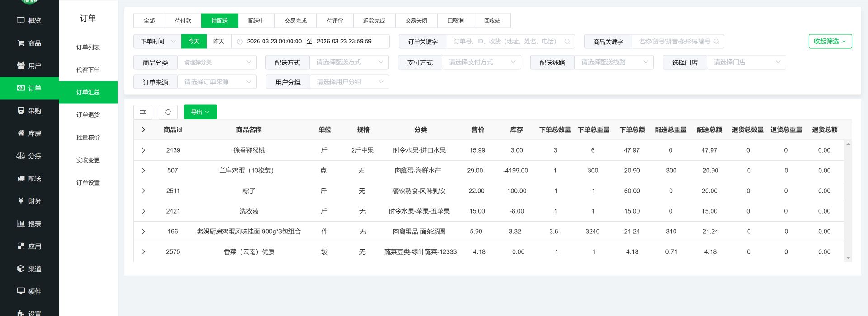This screenshot has height=316, width=868.
Task: Click the 报表 bar chart icon
Action: tap(21, 223)
